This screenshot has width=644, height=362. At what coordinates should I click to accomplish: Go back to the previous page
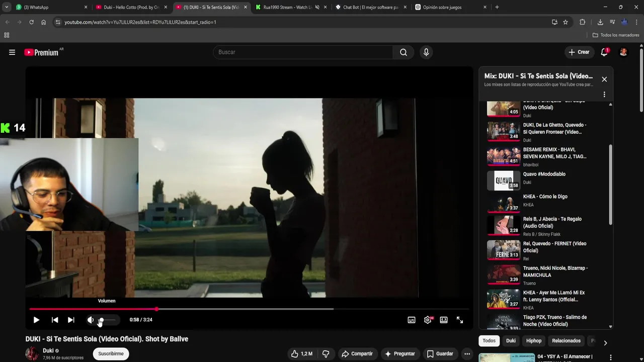8,22
